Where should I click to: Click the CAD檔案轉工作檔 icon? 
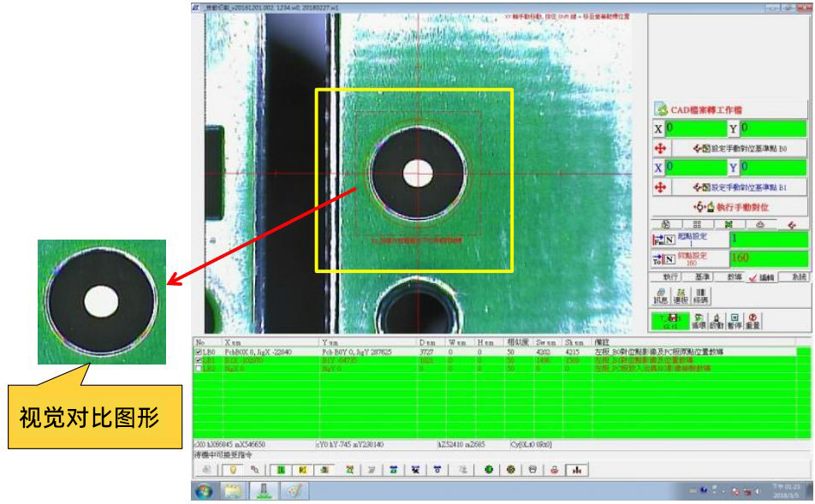point(662,110)
